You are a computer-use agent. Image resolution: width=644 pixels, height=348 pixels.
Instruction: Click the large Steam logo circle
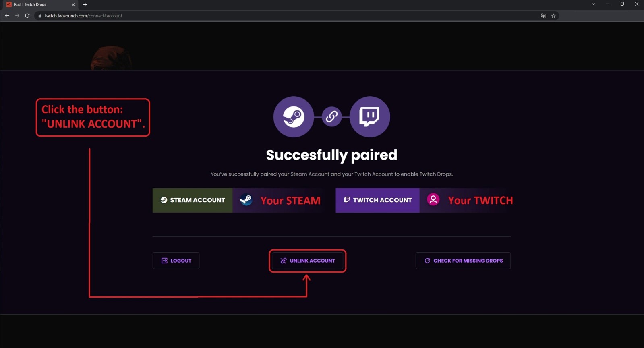pos(293,117)
